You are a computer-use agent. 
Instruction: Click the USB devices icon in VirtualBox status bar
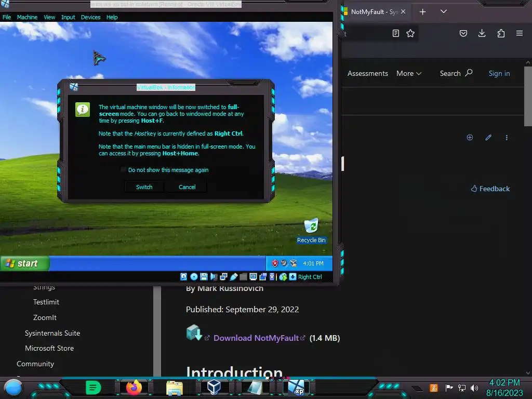[x=233, y=277]
